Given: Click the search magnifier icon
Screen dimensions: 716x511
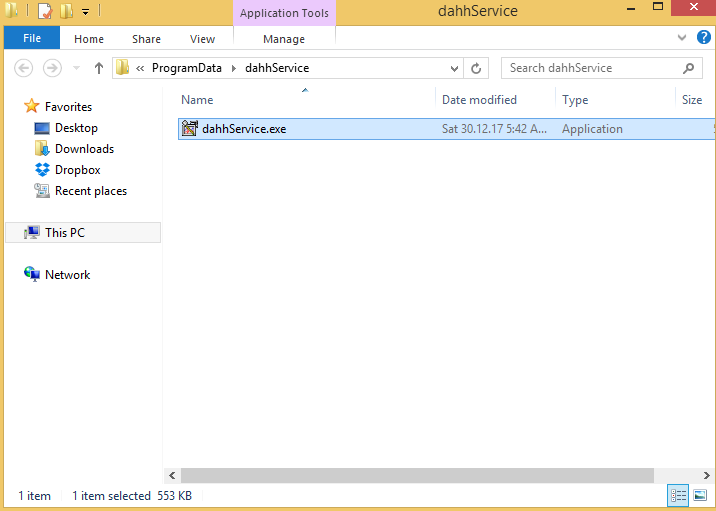Looking at the screenshot, I should pyautogui.click(x=688, y=68).
